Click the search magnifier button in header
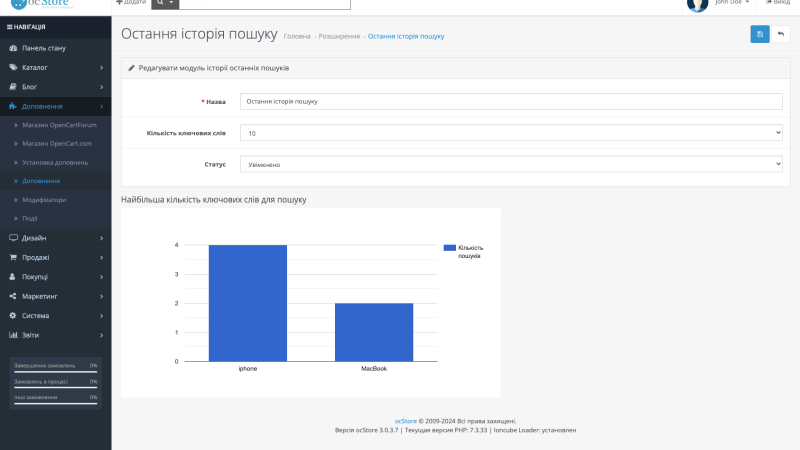This screenshot has height=450, width=800. [165, 3]
